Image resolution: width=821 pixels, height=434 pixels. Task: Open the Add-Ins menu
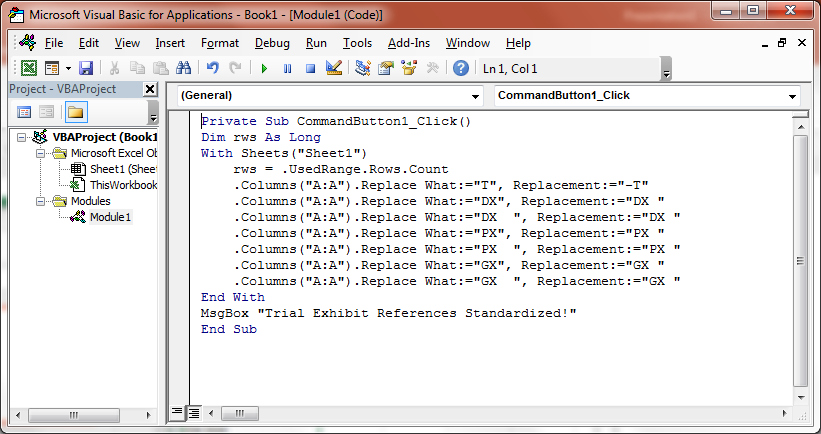tap(409, 43)
